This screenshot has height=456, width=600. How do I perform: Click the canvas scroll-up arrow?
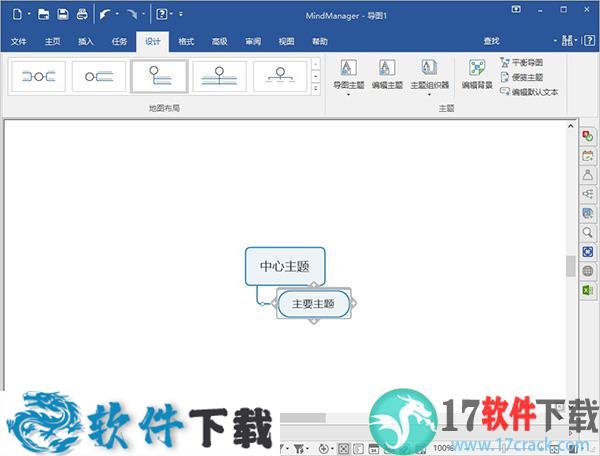point(571,126)
